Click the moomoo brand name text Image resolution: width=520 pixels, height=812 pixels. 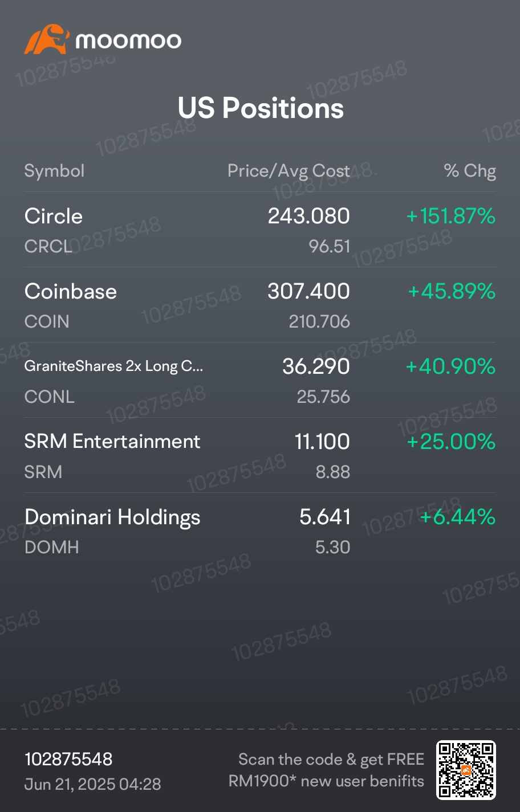128,40
